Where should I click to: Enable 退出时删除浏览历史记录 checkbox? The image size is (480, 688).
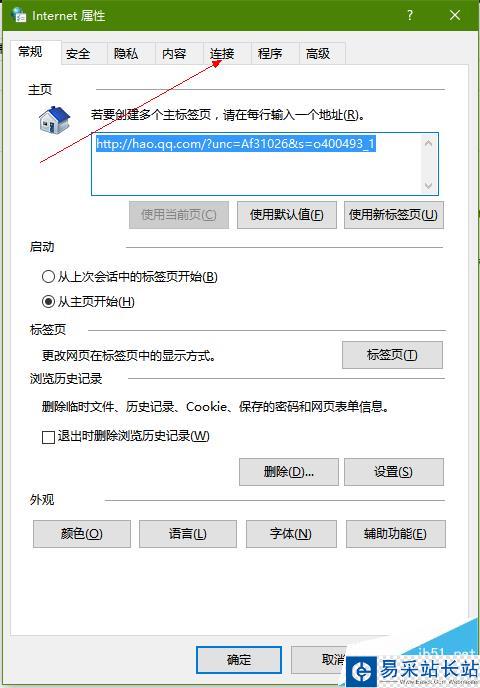point(48,437)
